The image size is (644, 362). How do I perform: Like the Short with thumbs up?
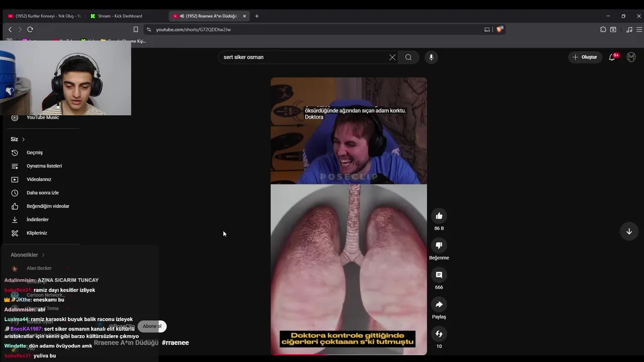pyautogui.click(x=439, y=216)
